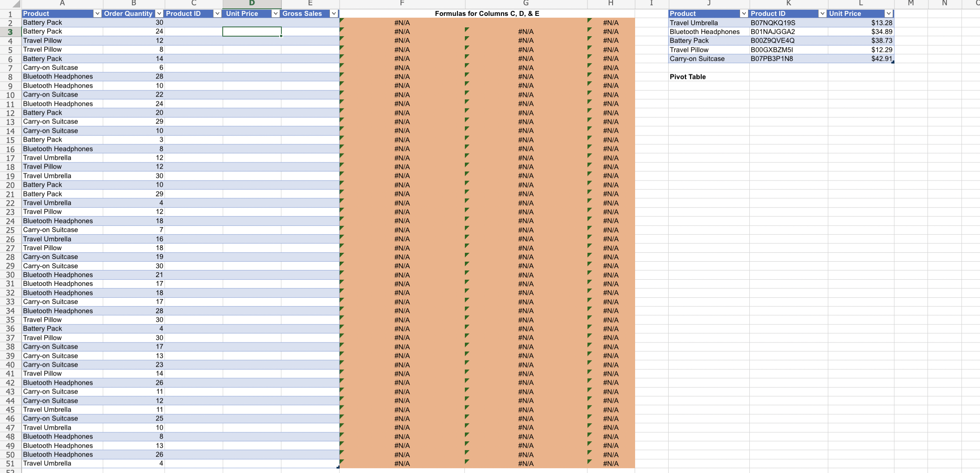Open the Unit Price filter dropdown in column D
This screenshot has width=980, height=473.
coord(276,14)
